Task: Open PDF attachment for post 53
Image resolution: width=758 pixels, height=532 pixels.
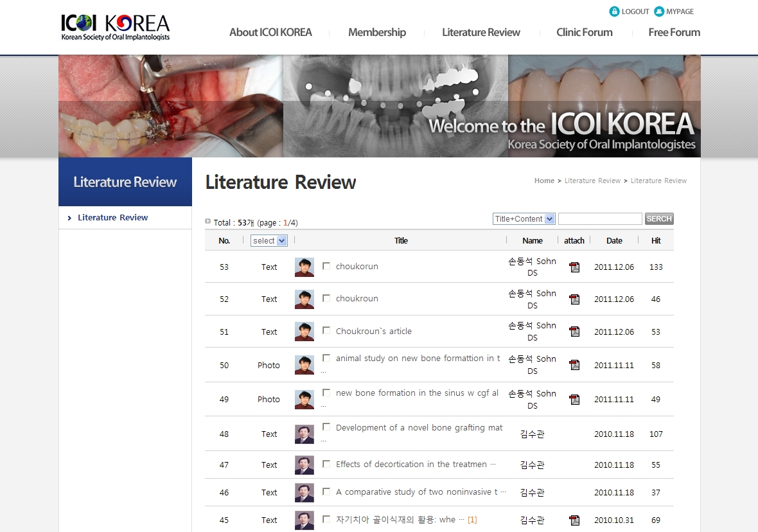Action: coord(574,267)
